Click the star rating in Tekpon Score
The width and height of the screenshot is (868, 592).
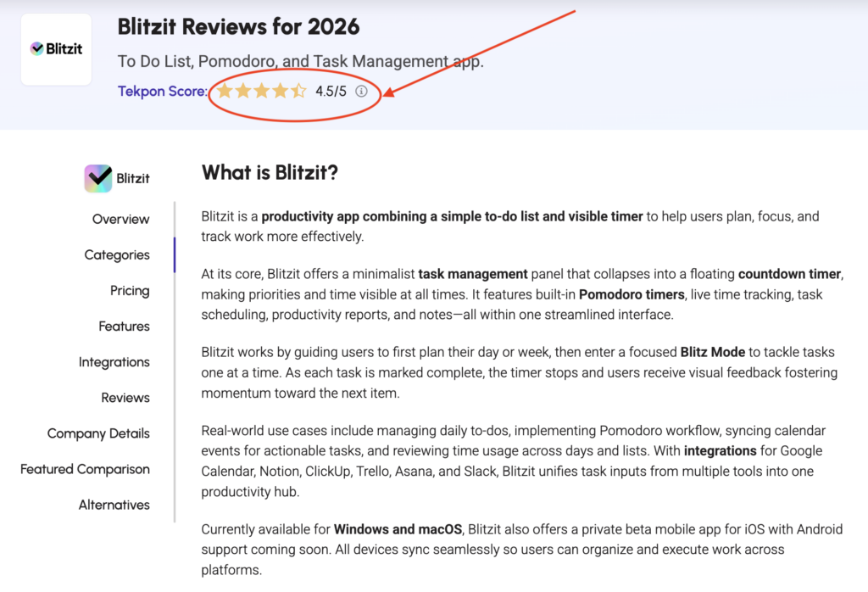261,90
